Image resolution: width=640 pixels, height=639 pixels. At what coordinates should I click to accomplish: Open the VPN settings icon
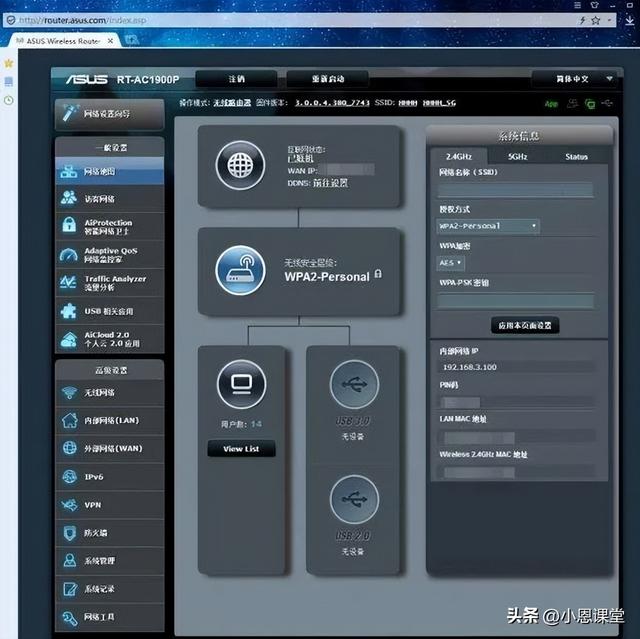click(x=69, y=505)
